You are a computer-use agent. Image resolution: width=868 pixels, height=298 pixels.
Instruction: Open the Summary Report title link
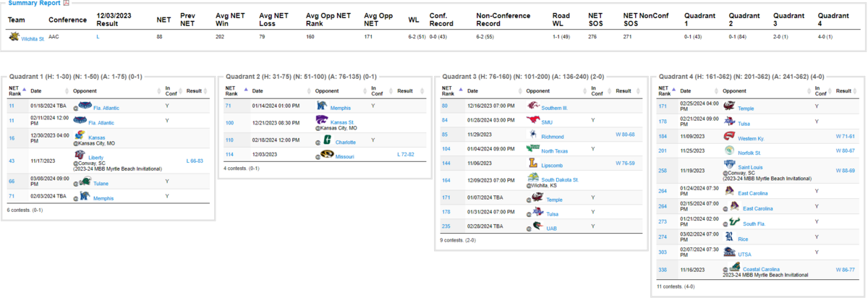tap(34, 3)
